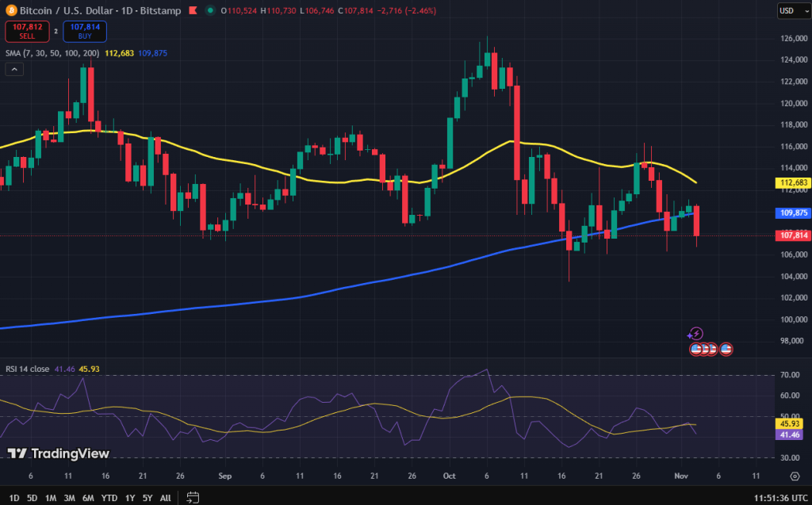Click the 11:51:36 UTC timezone clock
812x505 pixels.
coord(780,498)
